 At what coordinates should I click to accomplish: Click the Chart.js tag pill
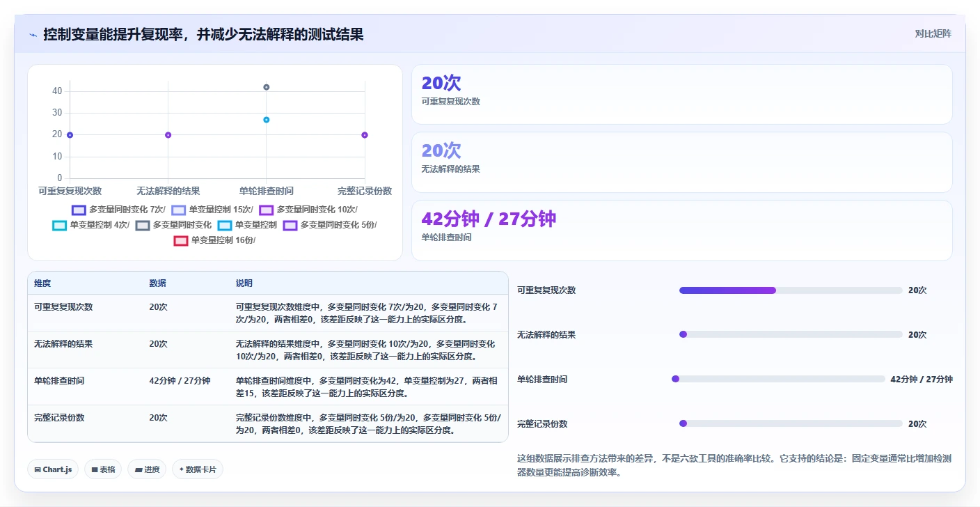tap(54, 469)
